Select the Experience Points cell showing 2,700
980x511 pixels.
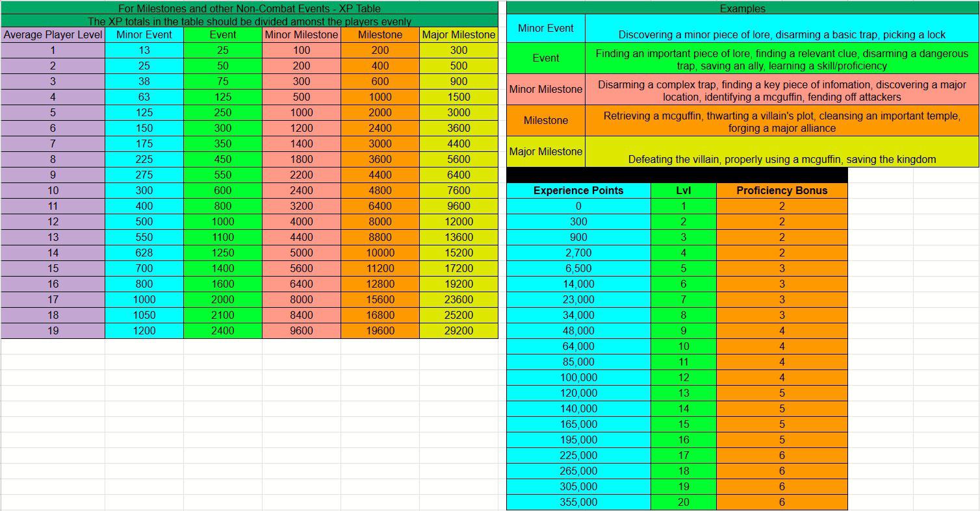pos(578,253)
